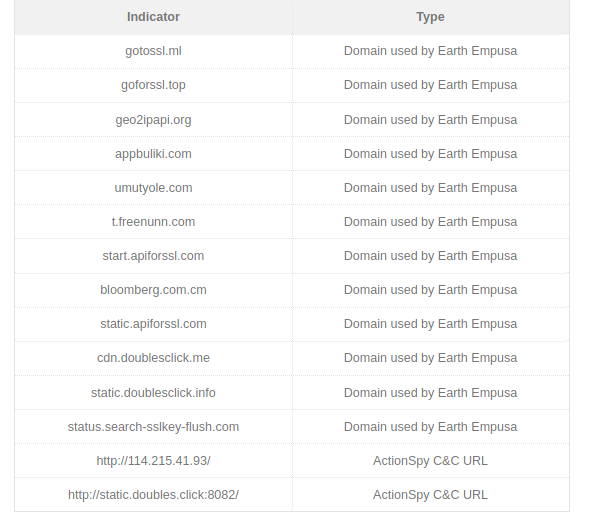Screen dimensions: 593x516
Task: Click the static.apiforssl.com cell
Action: (x=153, y=324)
